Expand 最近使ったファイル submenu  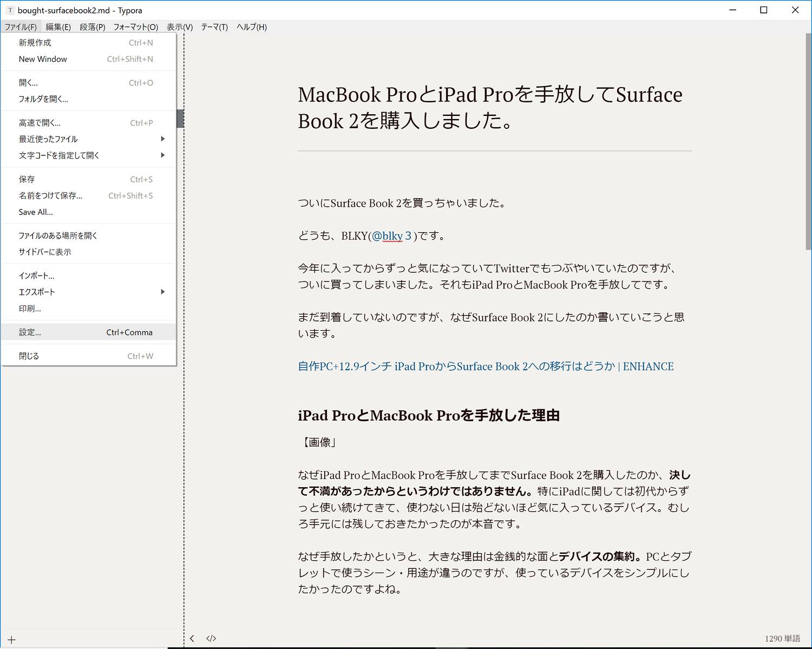tap(89, 139)
